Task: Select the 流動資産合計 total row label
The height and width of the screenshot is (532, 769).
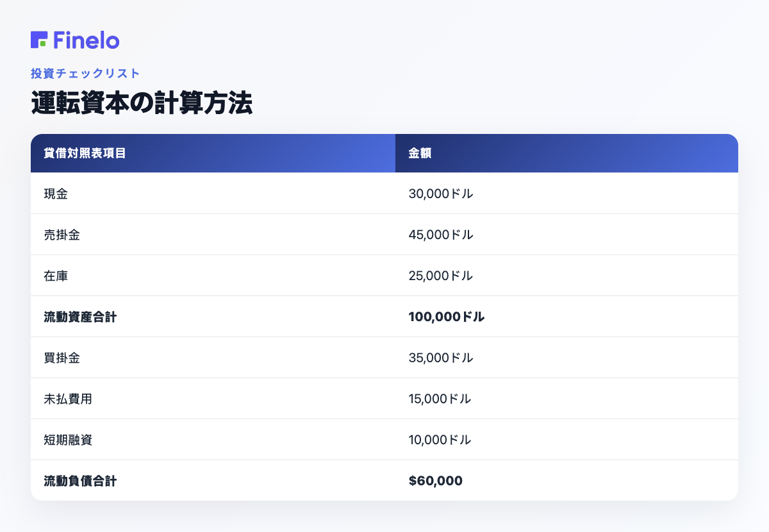Action: click(80, 317)
